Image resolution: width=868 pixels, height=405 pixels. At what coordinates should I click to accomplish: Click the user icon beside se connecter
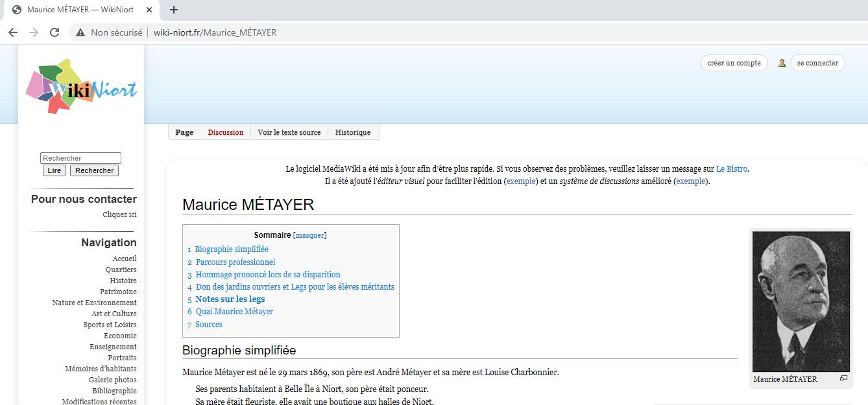[x=782, y=63]
